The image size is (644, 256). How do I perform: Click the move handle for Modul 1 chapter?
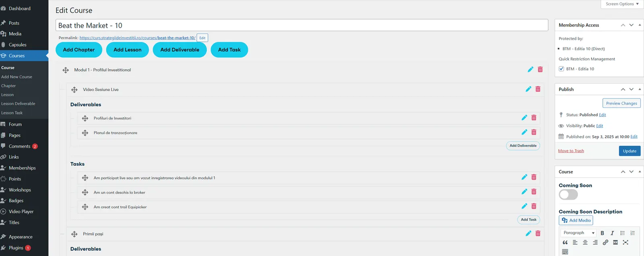(66, 70)
